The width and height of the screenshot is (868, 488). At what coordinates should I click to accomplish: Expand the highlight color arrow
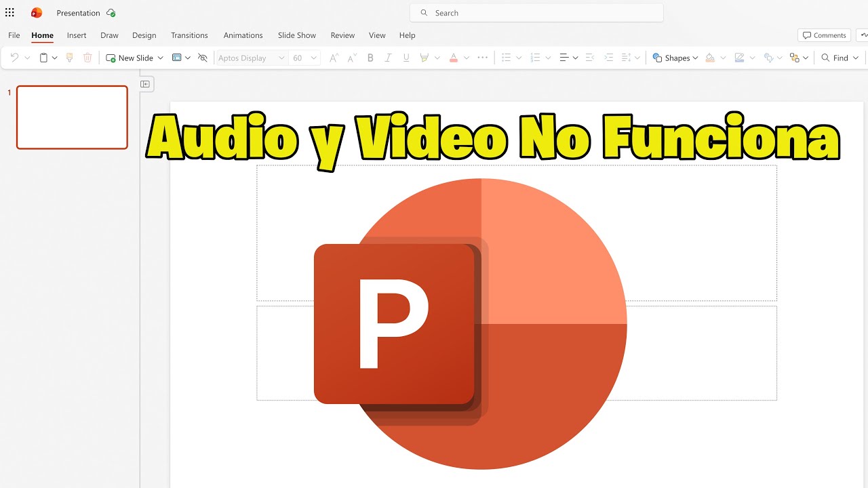pyautogui.click(x=437, y=58)
